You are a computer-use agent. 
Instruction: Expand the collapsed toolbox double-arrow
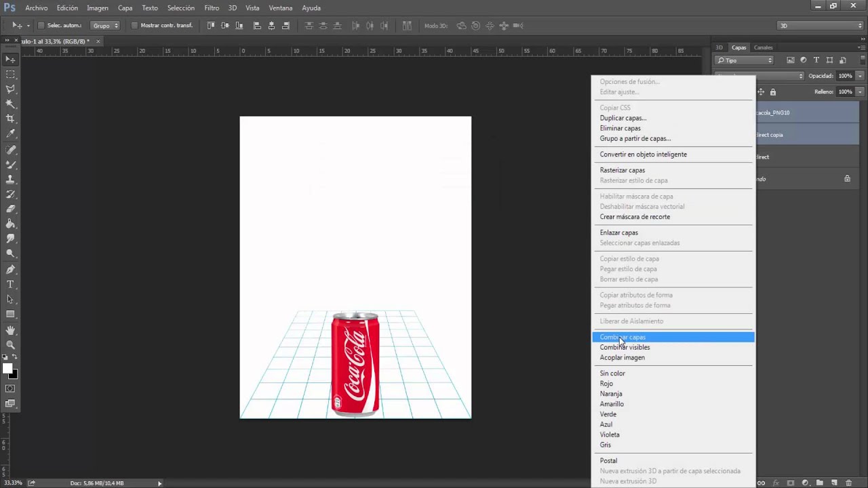coord(7,41)
